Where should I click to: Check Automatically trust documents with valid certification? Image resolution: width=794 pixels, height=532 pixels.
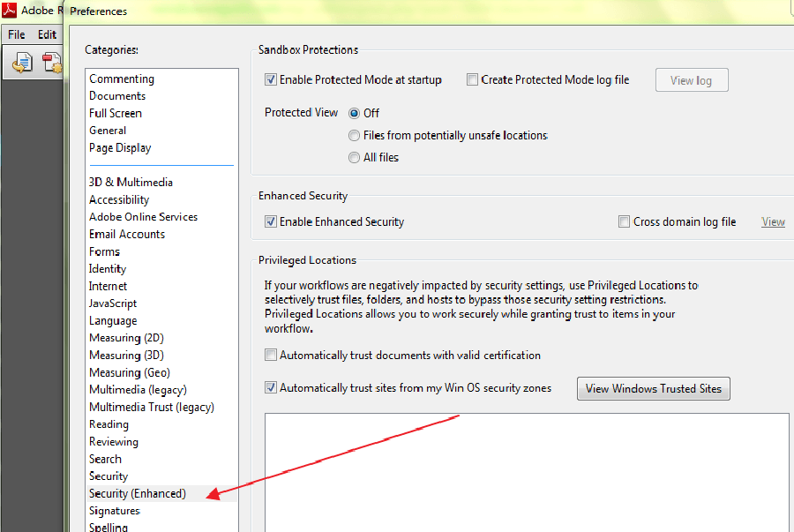click(x=271, y=355)
